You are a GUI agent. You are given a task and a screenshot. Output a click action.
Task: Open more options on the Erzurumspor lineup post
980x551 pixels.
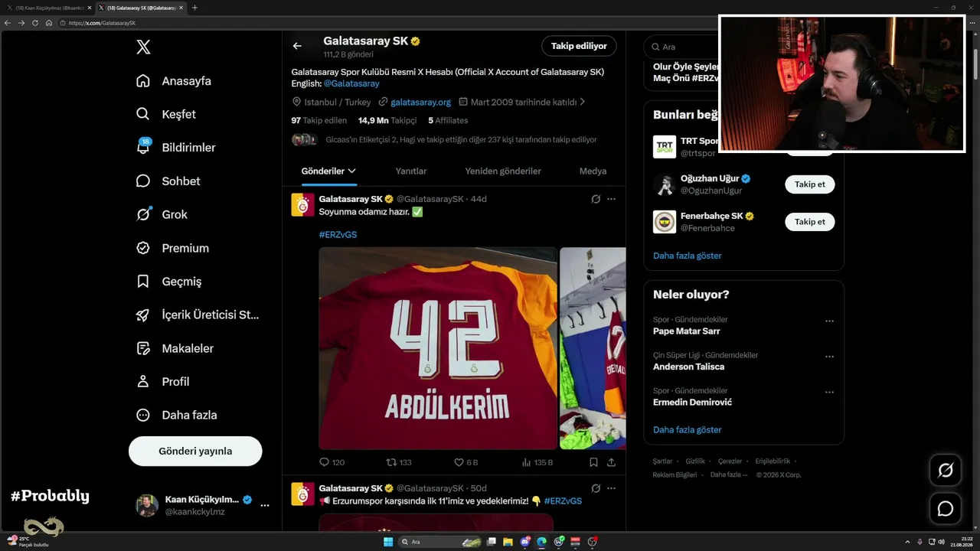point(611,488)
